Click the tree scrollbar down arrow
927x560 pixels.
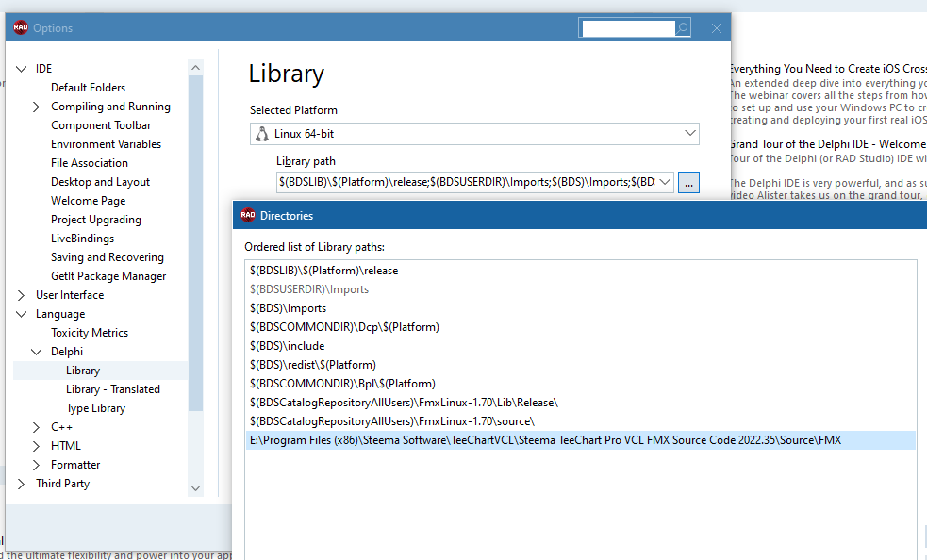(196, 488)
